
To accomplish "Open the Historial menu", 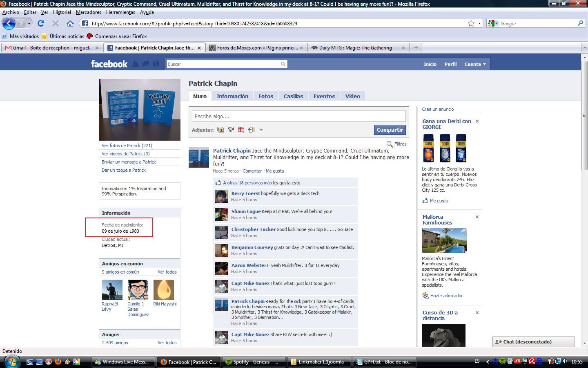I will (x=62, y=12).
